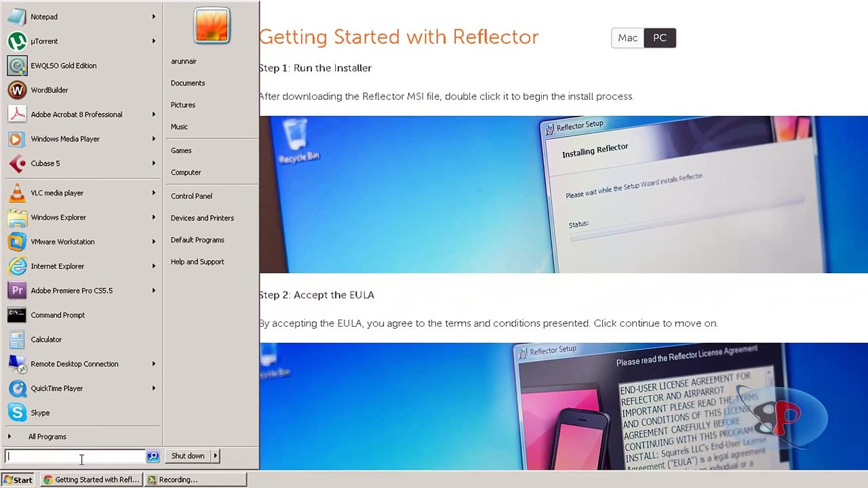
Task: Select the Mac tab on Reflector page
Action: coord(627,38)
